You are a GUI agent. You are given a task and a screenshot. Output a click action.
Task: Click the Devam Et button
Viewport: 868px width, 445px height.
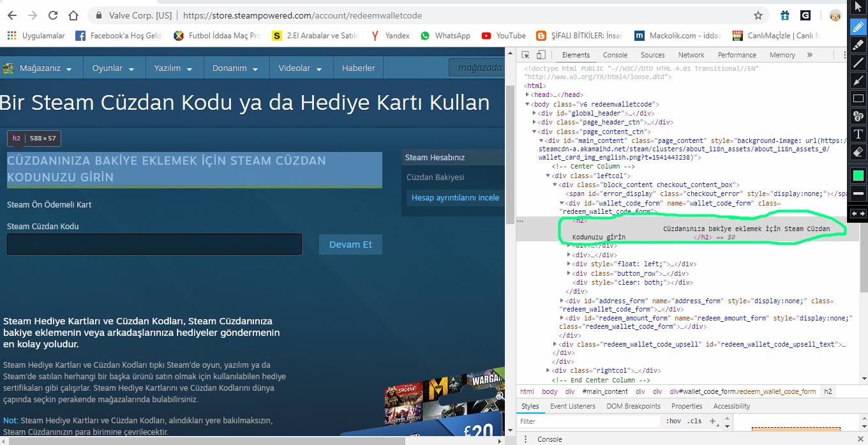(350, 245)
